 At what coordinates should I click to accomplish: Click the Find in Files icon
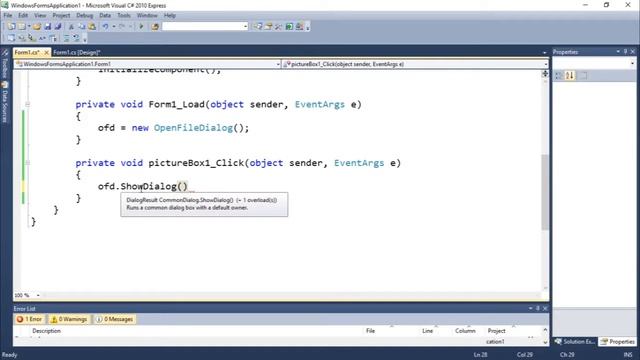(155, 27)
